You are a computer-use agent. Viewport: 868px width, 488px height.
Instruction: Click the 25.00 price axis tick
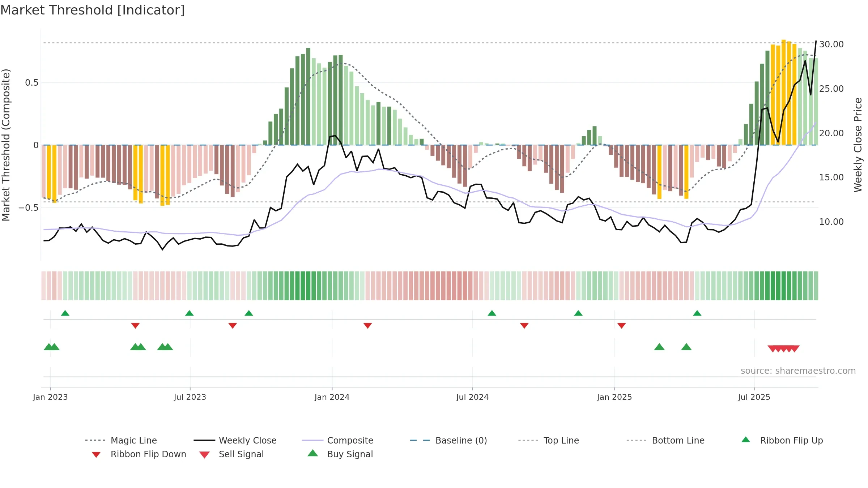[x=831, y=89]
